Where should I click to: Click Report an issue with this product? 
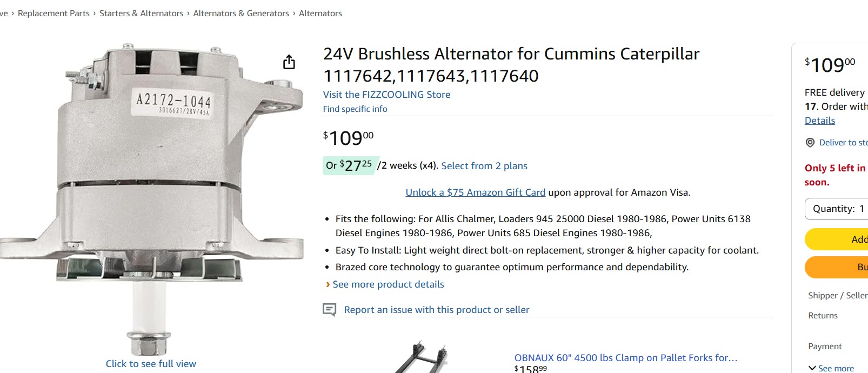point(436,310)
